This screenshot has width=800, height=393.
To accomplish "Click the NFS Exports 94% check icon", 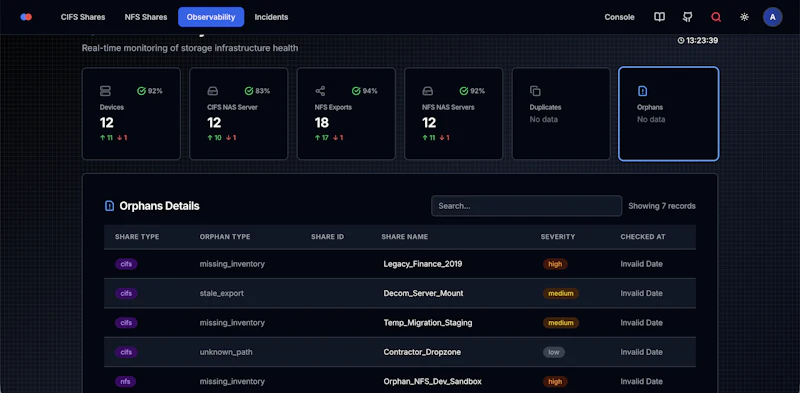I will tap(356, 91).
